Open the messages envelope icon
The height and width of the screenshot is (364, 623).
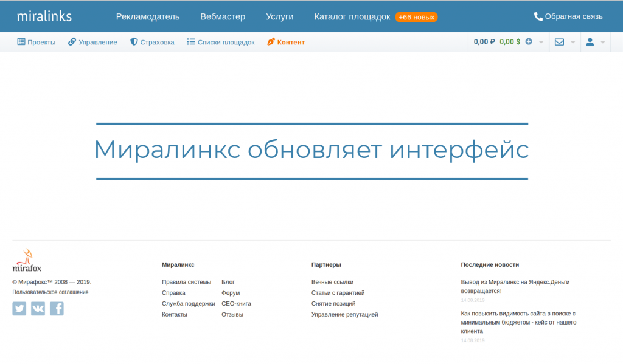(x=560, y=42)
